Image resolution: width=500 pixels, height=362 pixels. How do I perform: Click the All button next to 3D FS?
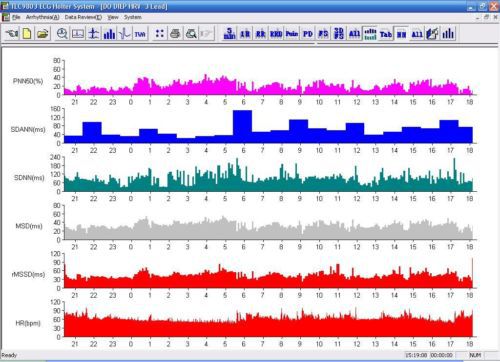[354, 34]
